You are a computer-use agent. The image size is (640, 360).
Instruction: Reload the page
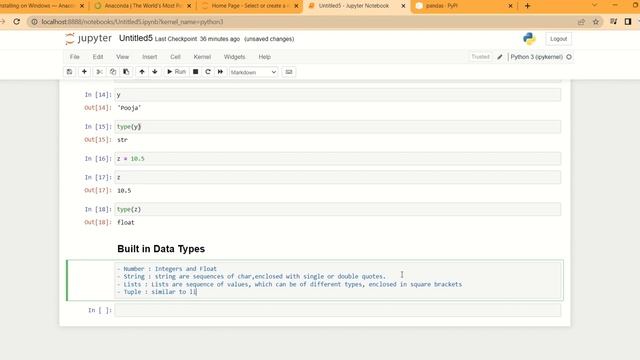point(16,22)
